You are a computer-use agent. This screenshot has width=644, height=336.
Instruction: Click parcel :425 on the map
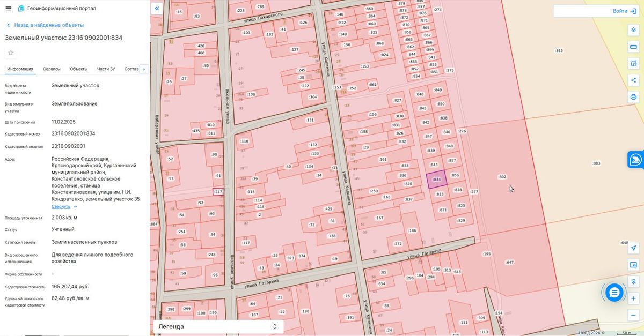click(328, 208)
